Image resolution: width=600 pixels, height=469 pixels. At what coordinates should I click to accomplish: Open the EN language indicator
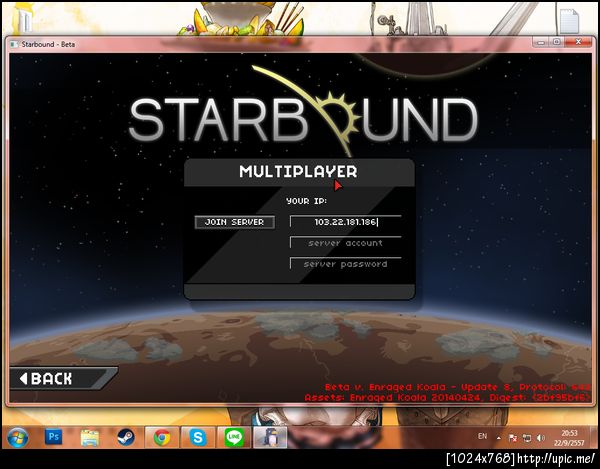(483, 436)
